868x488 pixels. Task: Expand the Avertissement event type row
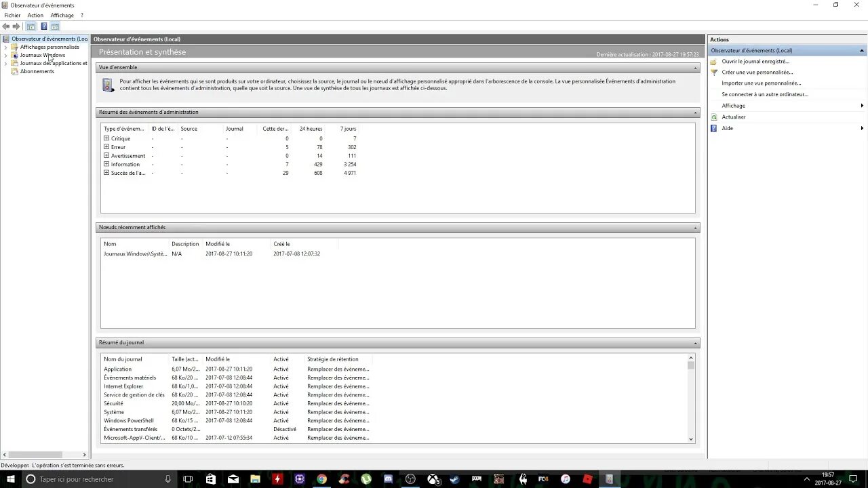(106, 155)
